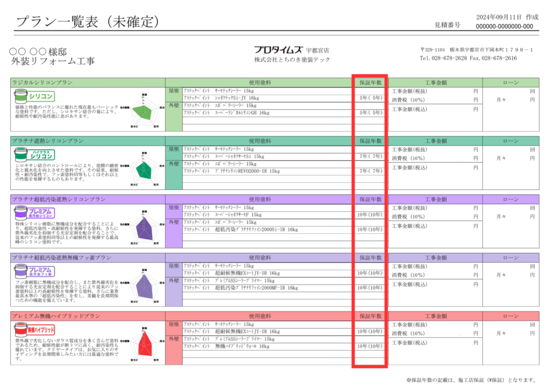Click the ローン header in the プレミアム無機ハイブリッドプラン
549x392 pixels.
511,315
